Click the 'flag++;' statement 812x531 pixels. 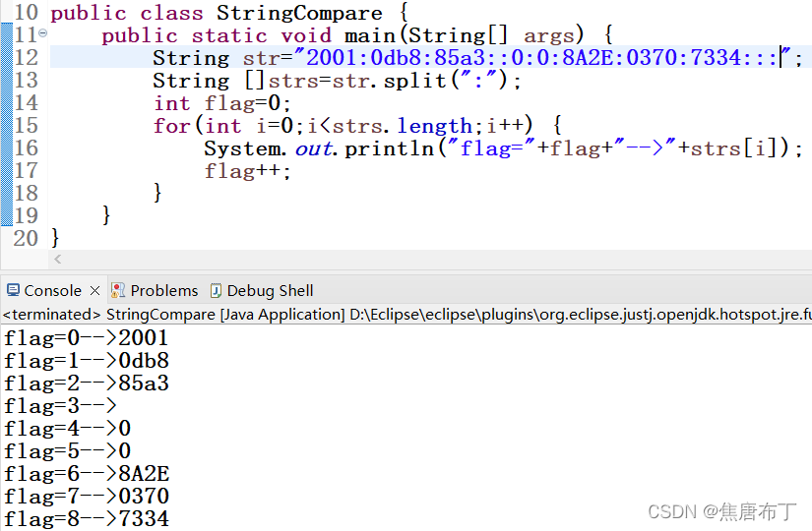(247, 171)
